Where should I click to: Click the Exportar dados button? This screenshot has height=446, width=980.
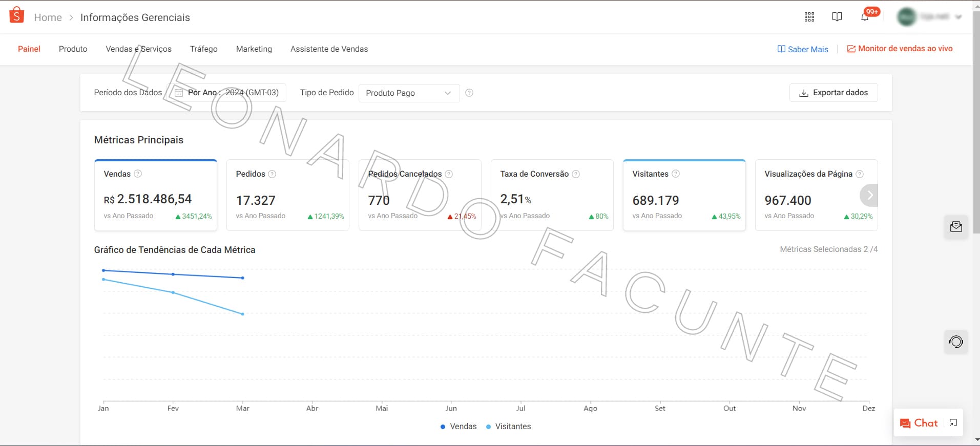pos(833,93)
